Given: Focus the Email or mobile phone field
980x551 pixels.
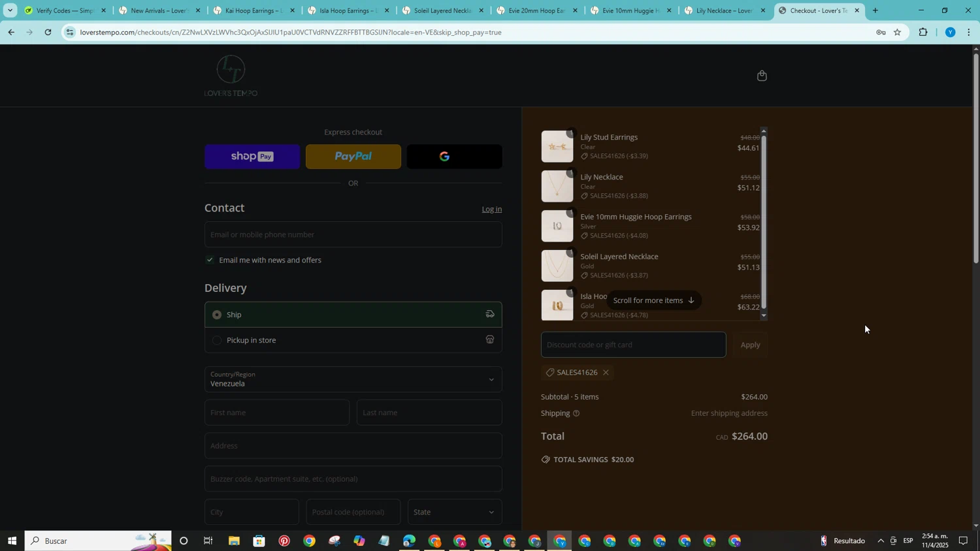Looking at the screenshot, I should 353,234.
